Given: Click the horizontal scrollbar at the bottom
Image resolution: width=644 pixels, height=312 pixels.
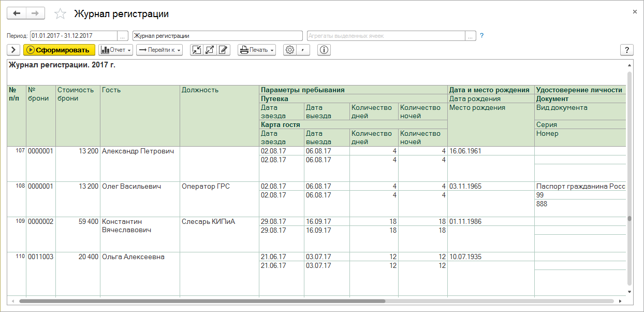Looking at the screenshot, I should (x=202, y=301).
